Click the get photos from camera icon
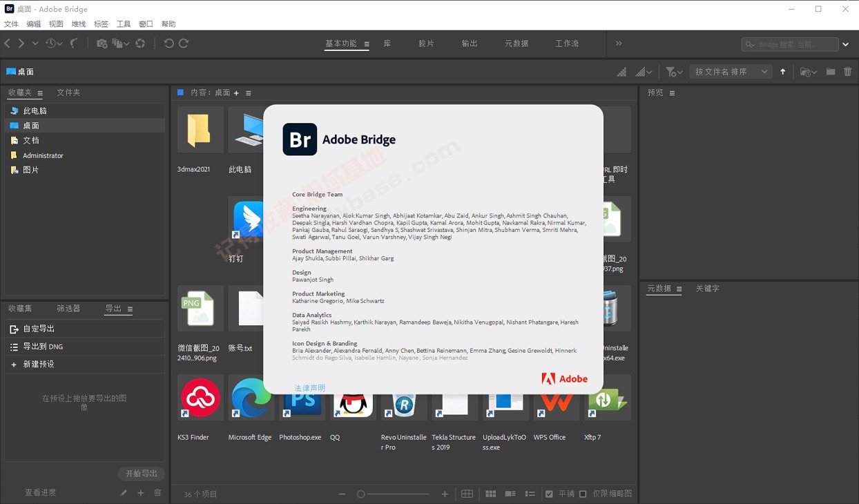859x504 pixels. coord(102,43)
